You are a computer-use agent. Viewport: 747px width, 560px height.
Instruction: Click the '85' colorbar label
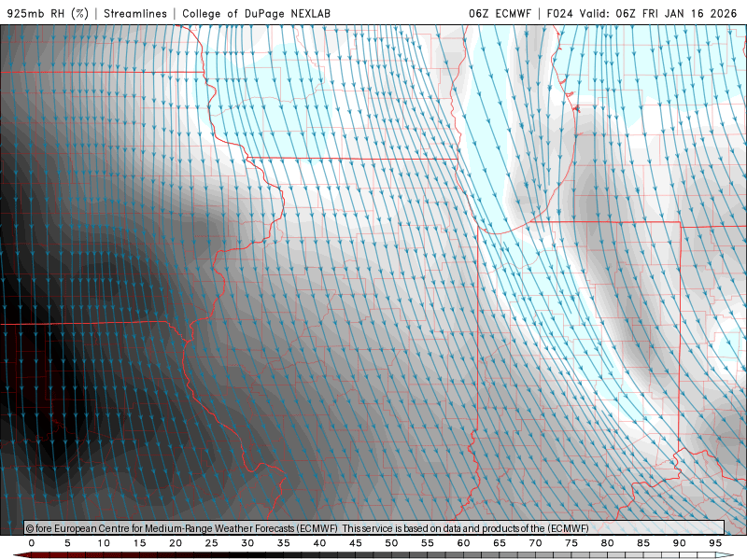click(x=643, y=543)
